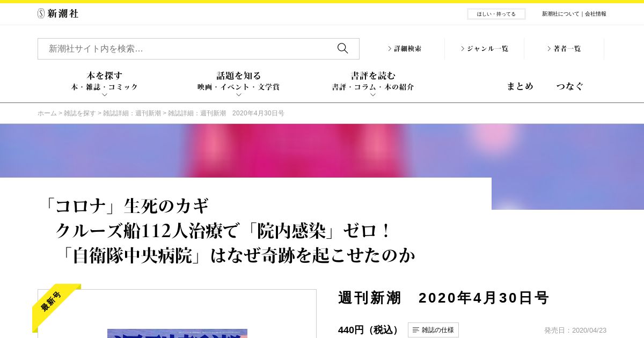
Task: Click the chevron before 詳細検索
Action: (390, 49)
